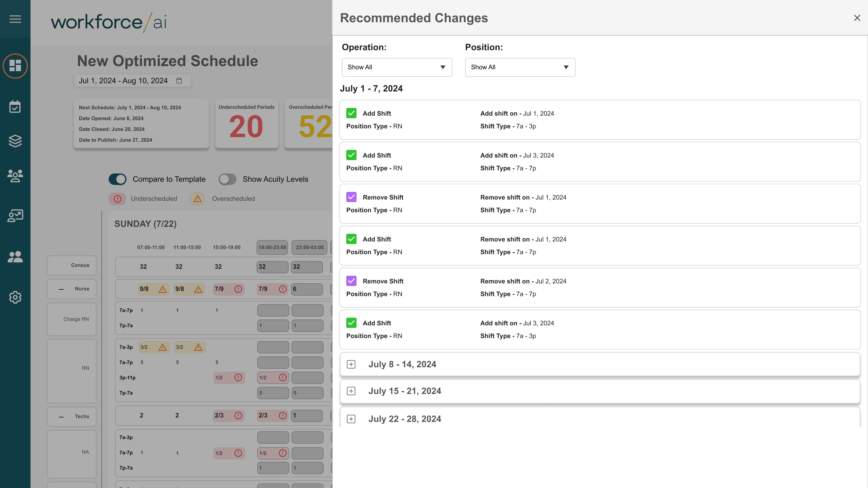The width and height of the screenshot is (868, 488).
Task: Uncheck the purple Remove Shift Jul 2 checkbox
Action: pos(351,281)
